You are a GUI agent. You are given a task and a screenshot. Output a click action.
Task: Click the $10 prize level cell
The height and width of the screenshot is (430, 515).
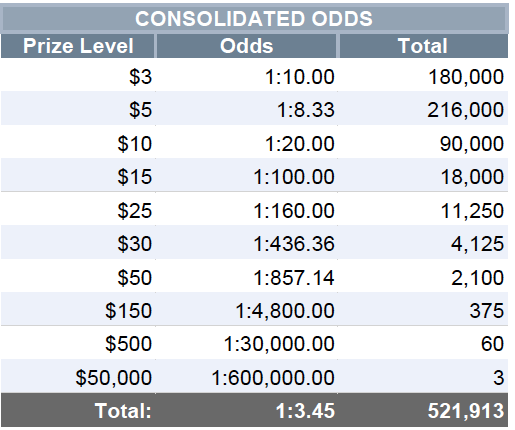(78, 143)
